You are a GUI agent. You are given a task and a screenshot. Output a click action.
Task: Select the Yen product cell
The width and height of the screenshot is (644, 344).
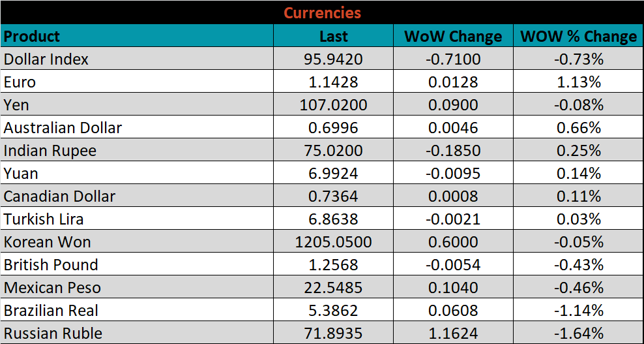click(16, 105)
